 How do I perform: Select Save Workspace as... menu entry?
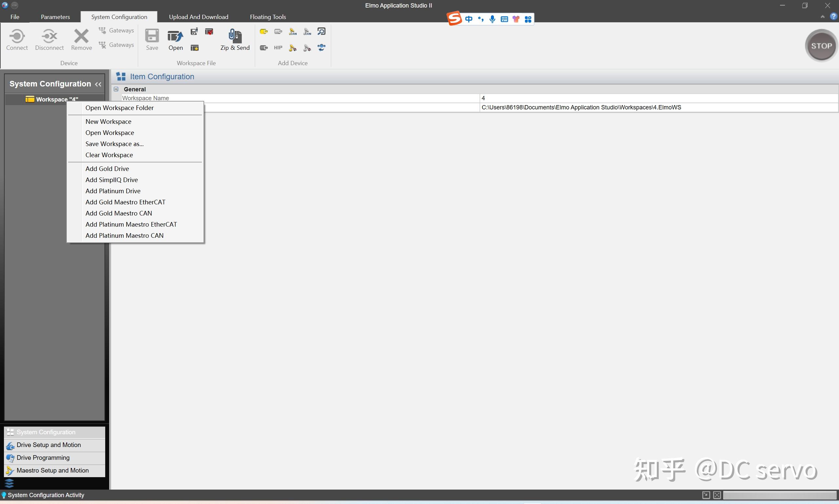tap(114, 144)
